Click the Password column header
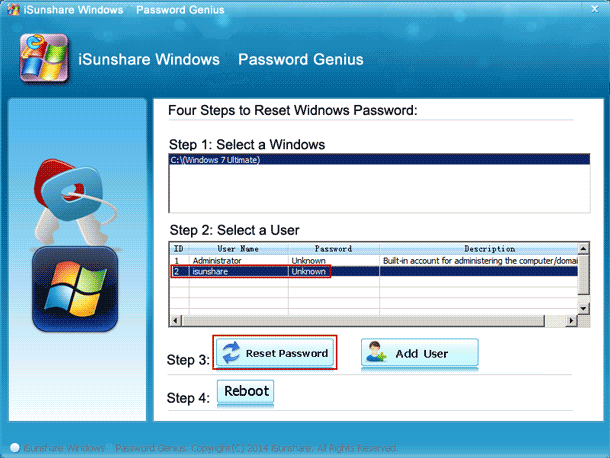Image resolution: width=610 pixels, height=458 pixels. [333, 249]
